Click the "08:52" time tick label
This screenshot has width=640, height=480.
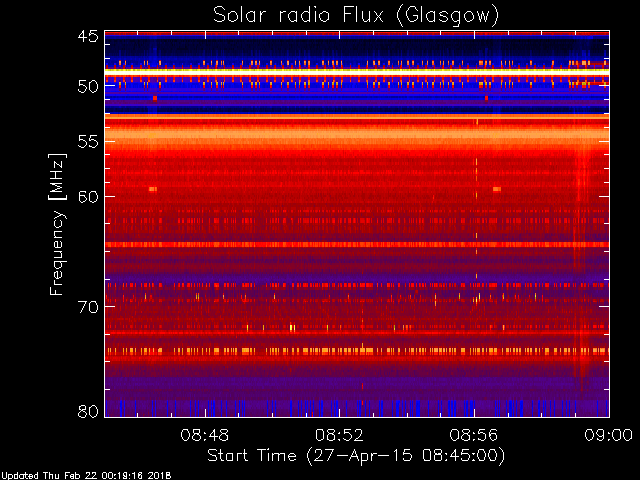coord(339,435)
